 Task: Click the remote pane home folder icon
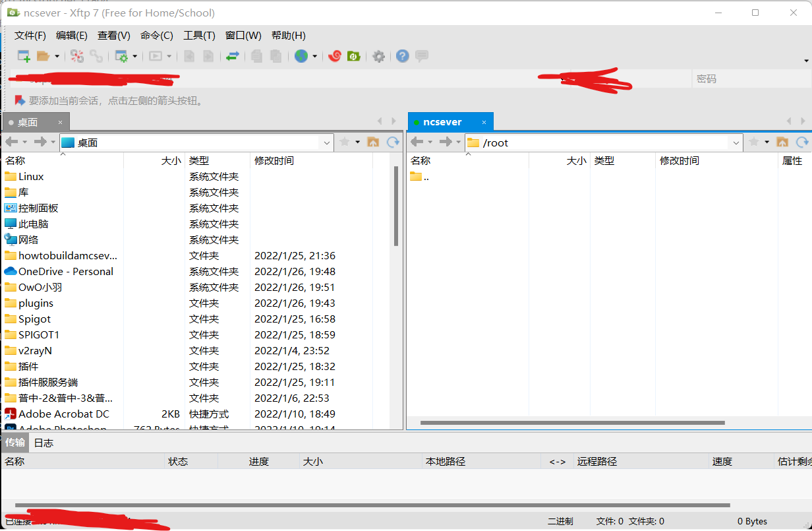(782, 142)
